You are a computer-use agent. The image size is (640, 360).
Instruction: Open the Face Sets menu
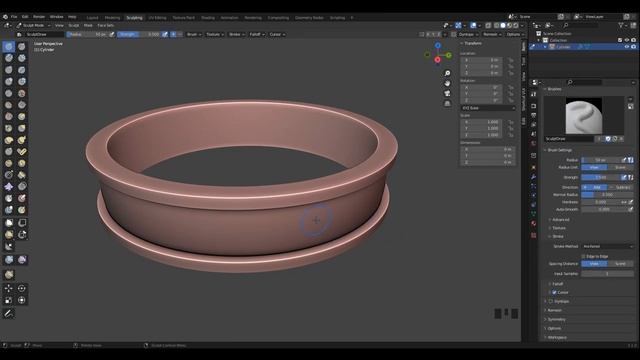(x=105, y=25)
